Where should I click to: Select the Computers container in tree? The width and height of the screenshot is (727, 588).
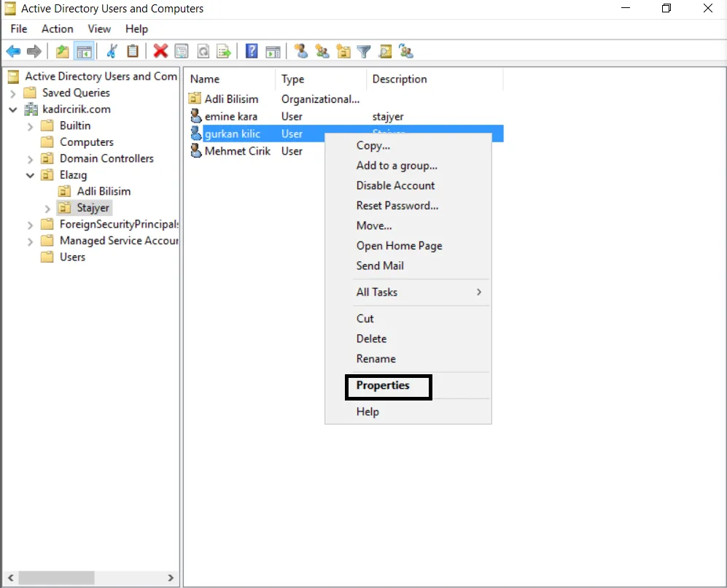pyautogui.click(x=86, y=142)
